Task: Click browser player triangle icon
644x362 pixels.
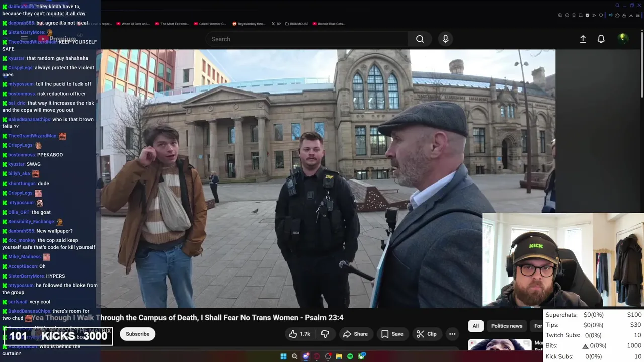Action: coord(594,15)
